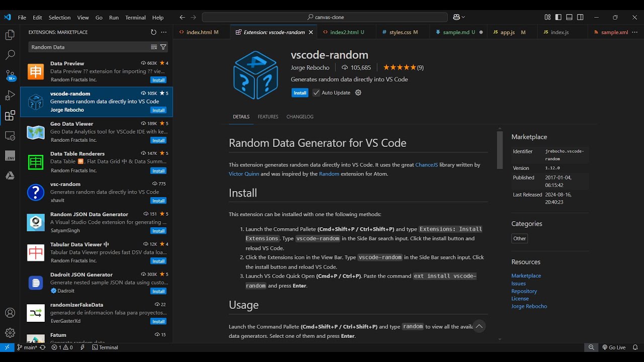
Task: Open extensions view more actions menu
Action: pos(164,32)
